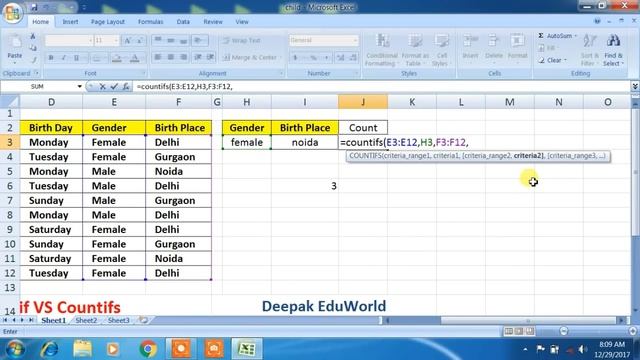Viewport: 640px width, 360px height.
Task: Toggle align text left
Action: [x=158, y=58]
